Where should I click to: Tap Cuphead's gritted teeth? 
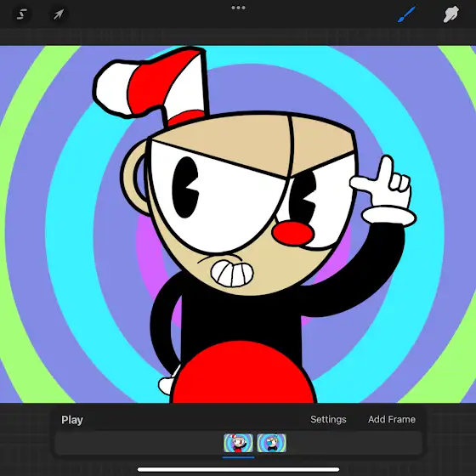(x=232, y=274)
